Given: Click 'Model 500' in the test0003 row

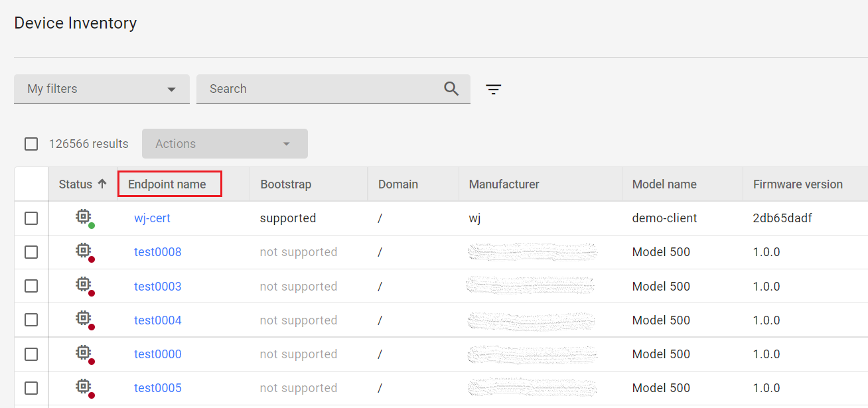Looking at the screenshot, I should tap(661, 287).
